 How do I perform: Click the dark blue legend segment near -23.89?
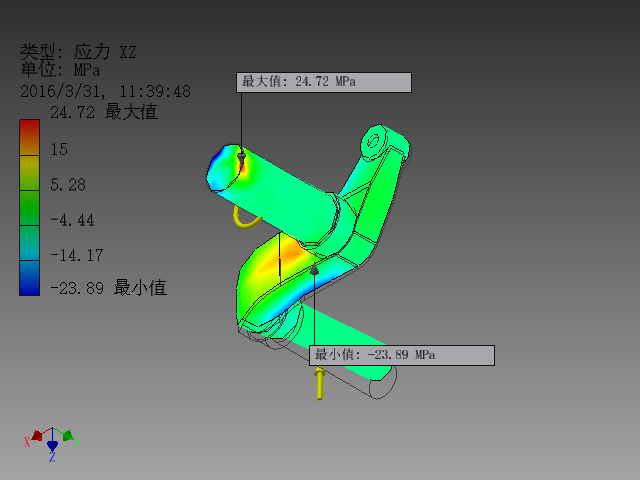point(29,278)
